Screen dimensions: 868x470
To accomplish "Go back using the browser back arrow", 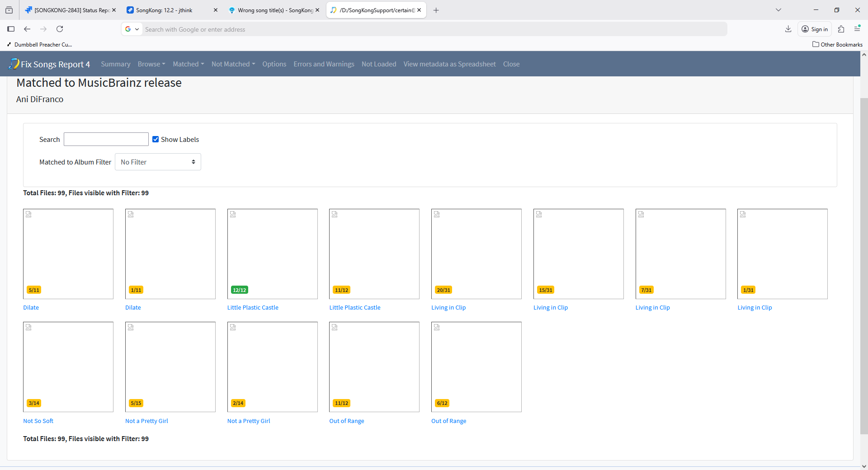I will coord(27,29).
